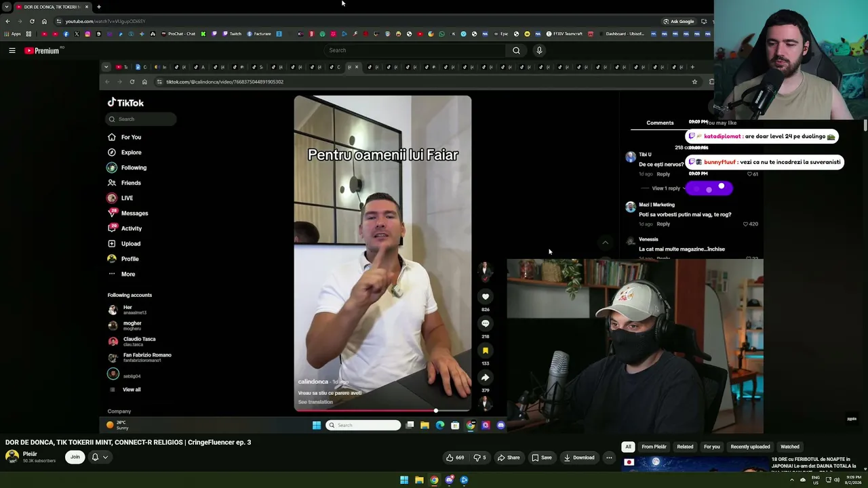This screenshot has width=868, height=488.
Task: Open more actions ellipsis under the video
Action: 609,457
